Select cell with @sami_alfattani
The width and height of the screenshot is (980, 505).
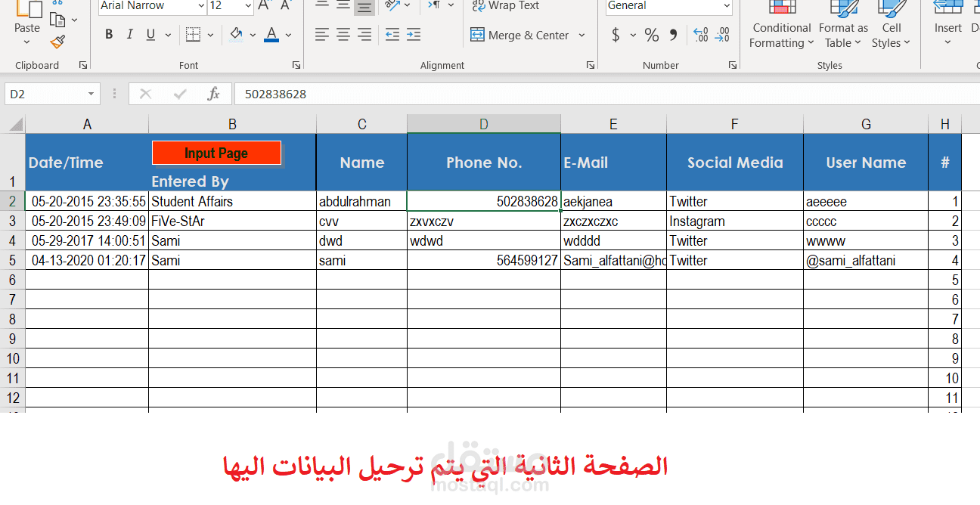tap(866, 260)
